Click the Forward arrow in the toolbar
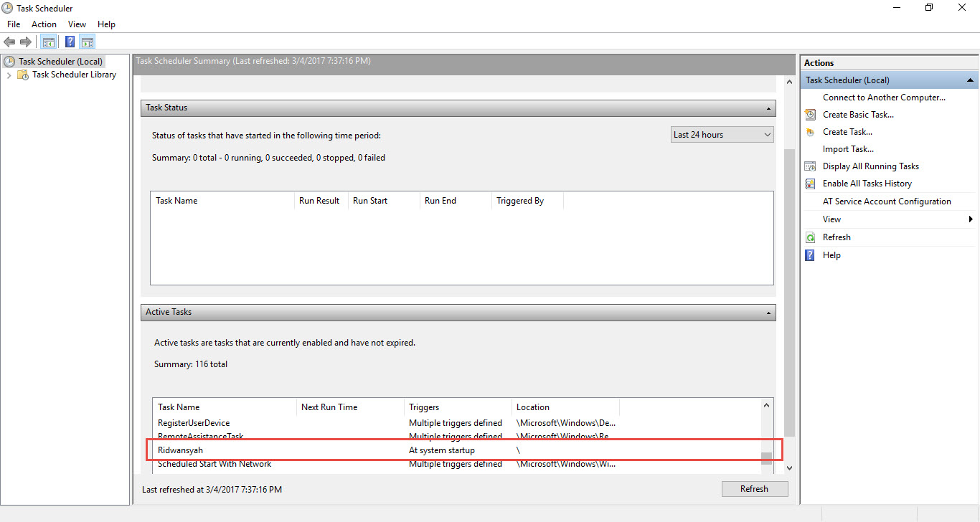The image size is (980, 522). click(26, 42)
